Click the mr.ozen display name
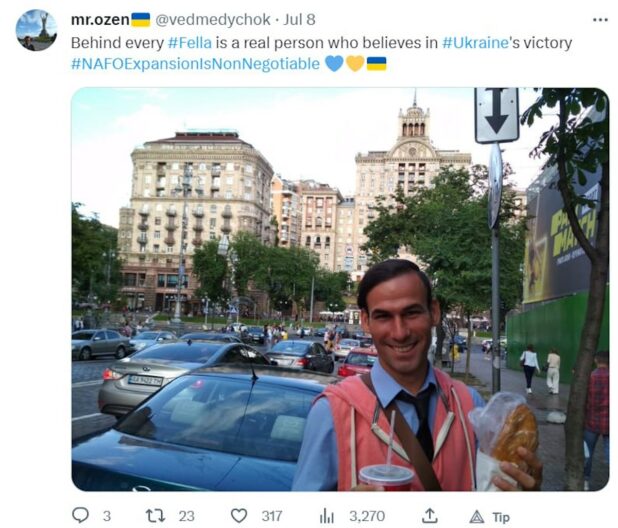This screenshot has height=528, width=618. point(100,19)
